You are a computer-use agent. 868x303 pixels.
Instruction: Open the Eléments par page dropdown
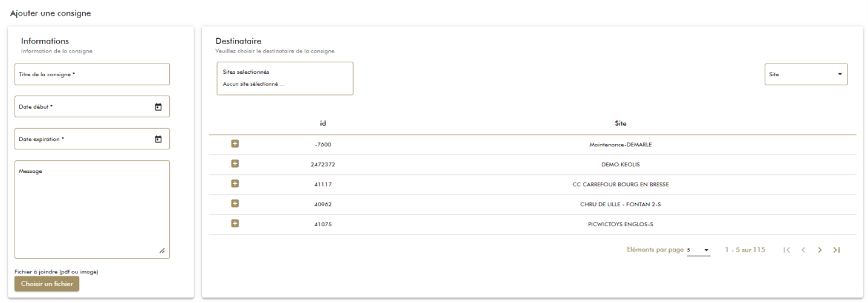point(699,250)
